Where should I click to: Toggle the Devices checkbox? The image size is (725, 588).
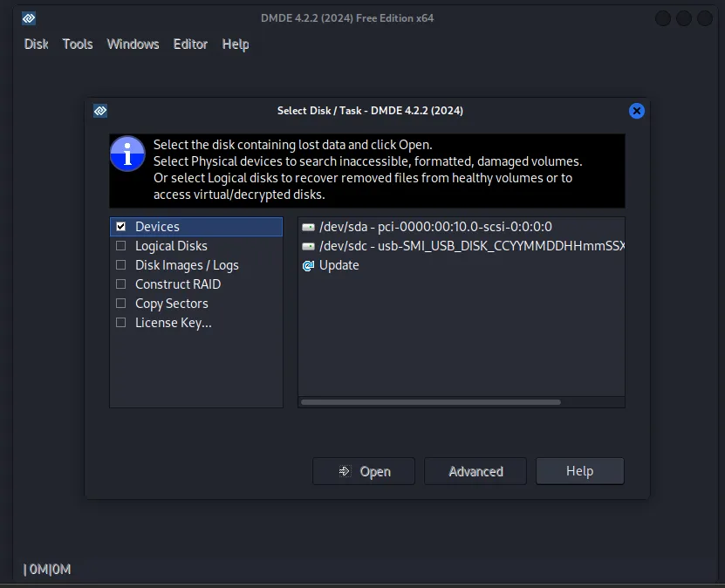point(121,227)
